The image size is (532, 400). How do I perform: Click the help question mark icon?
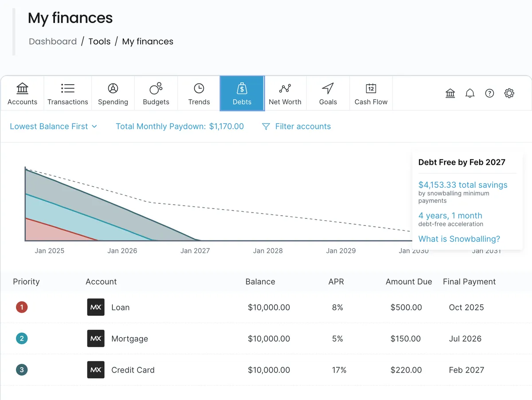pos(489,93)
